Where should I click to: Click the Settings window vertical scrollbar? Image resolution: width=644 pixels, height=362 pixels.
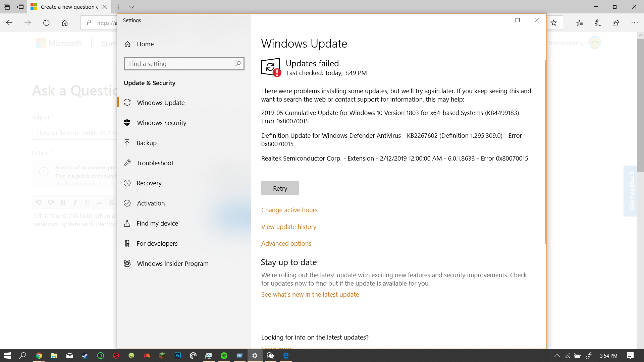coord(545,152)
